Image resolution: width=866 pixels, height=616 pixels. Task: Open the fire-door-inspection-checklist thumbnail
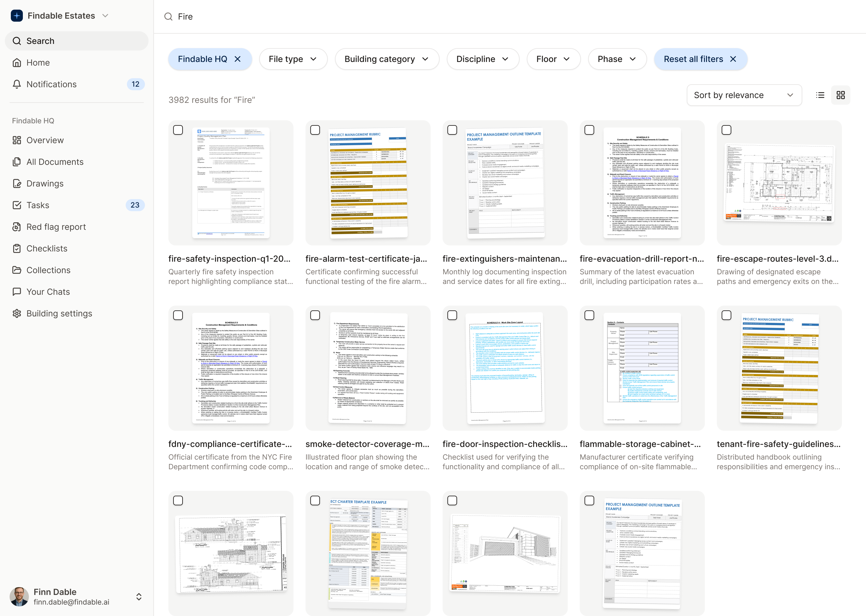tap(505, 368)
